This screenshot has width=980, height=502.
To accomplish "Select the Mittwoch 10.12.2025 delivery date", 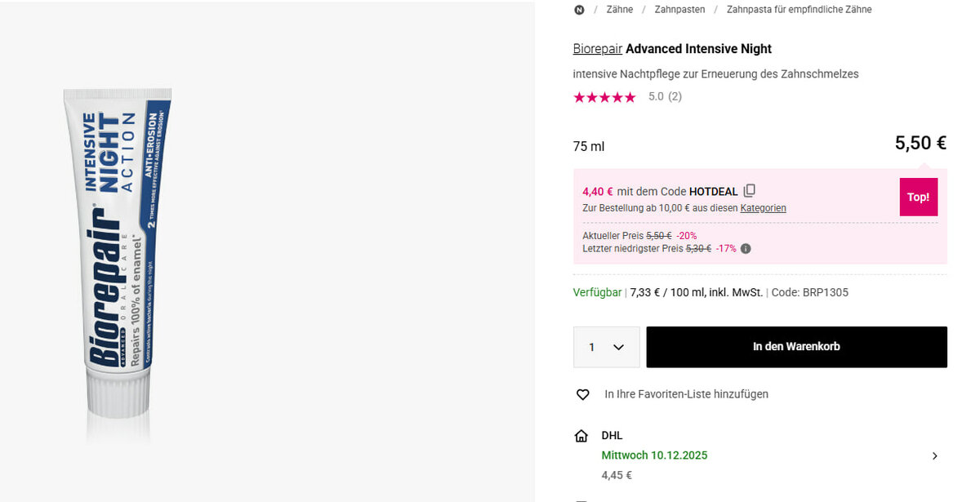I will click(x=654, y=455).
